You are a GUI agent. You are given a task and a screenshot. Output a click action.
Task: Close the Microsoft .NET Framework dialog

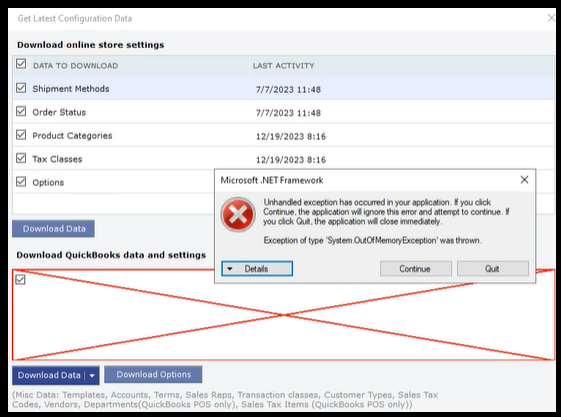point(524,180)
